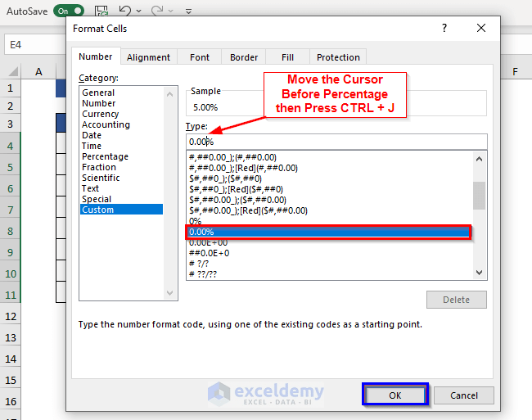Select format $#,##0_);[Red]($#,##0)
The height and width of the screenshot is (420, 532).
tap(330, 189)
